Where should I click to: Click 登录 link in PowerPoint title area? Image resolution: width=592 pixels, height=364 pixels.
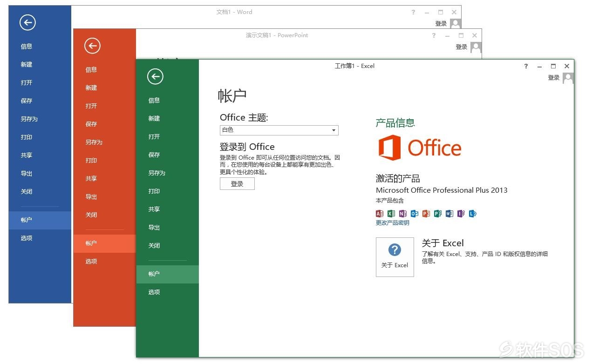coord(462,47)
